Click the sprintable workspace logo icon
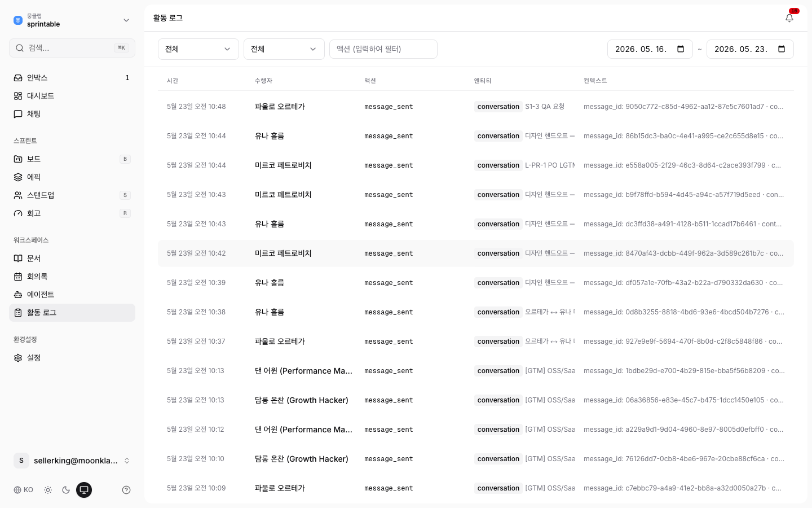 [18, 20]
